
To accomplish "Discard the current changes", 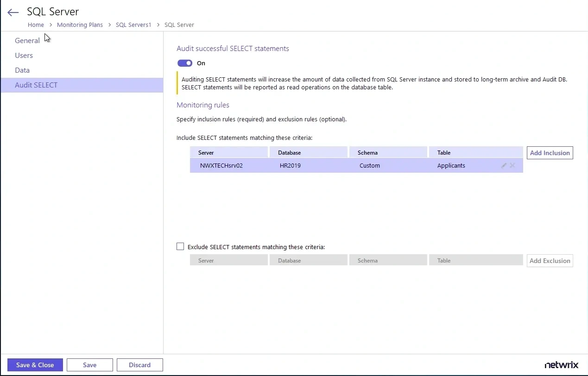I will tap(139, 365).
